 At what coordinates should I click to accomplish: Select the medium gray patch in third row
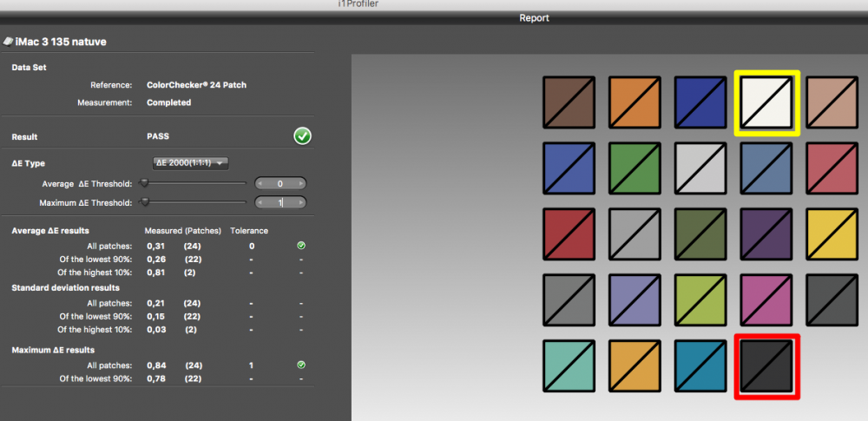pyautogui.click(x=635, y=234)
